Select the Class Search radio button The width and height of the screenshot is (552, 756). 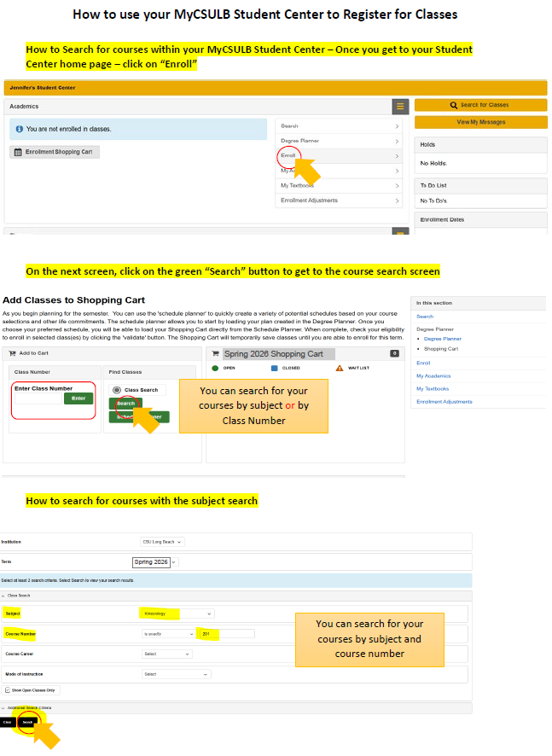click(x=117, y=390)
